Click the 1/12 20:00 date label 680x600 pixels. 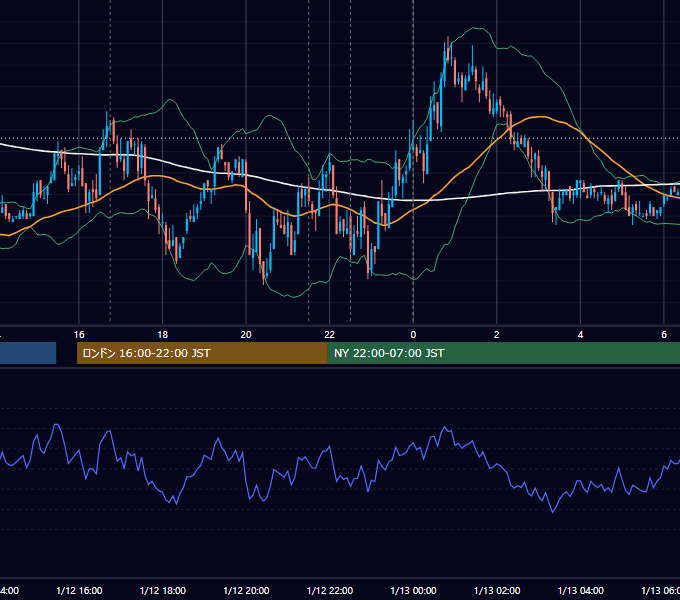click(x=246, y=590)
